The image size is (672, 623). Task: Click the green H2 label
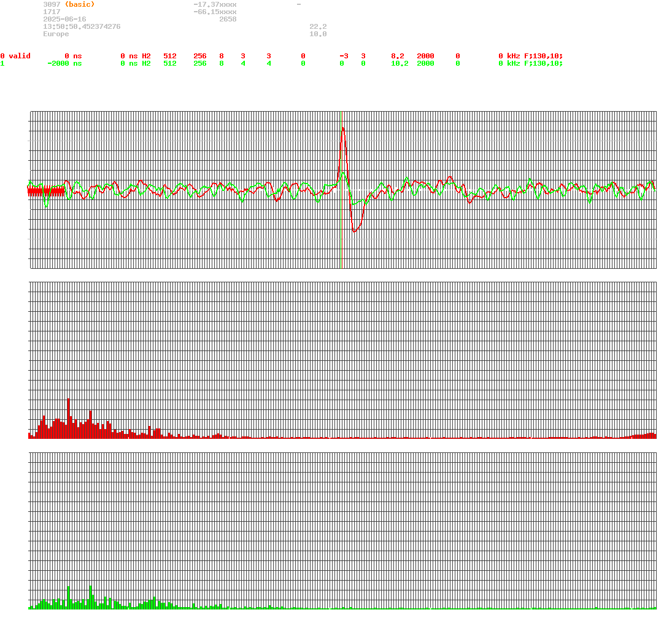pyautogui.click(x=147, y=63)
